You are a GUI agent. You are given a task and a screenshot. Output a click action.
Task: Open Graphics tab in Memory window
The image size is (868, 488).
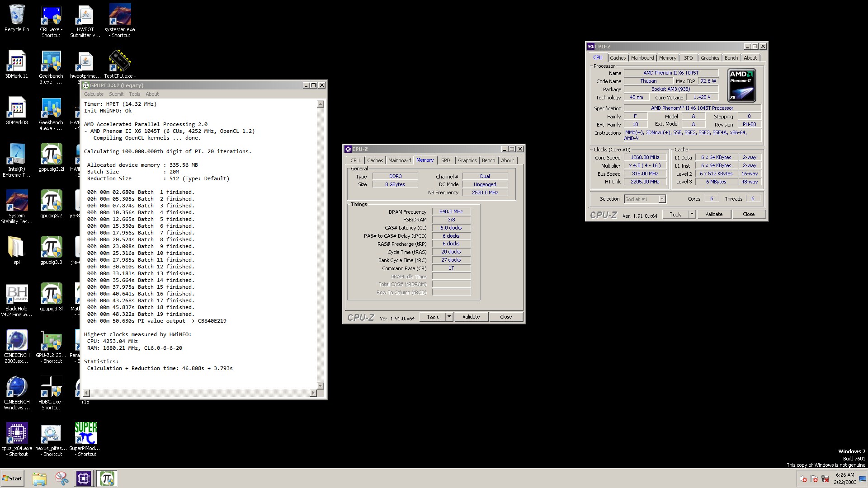(467, 160)
